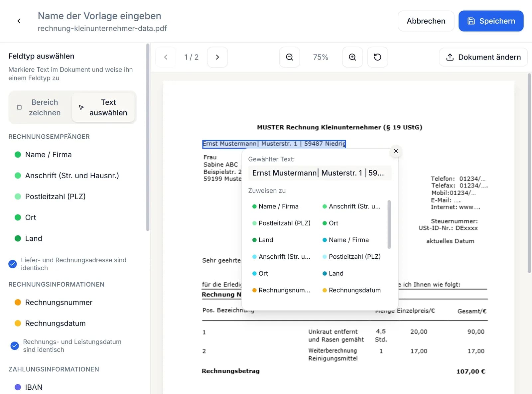The image size is (532, 394).
Task: Go back using the header arrow
Action: point(19,21)
